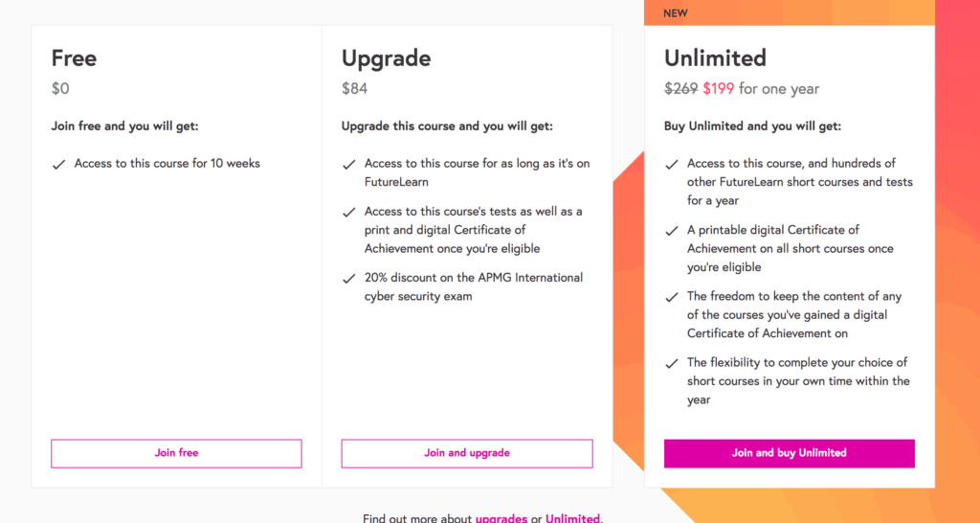Click the Join and upgrade button
The height and width of the screenshot is (523, 980).
click(x=467, y=453)
